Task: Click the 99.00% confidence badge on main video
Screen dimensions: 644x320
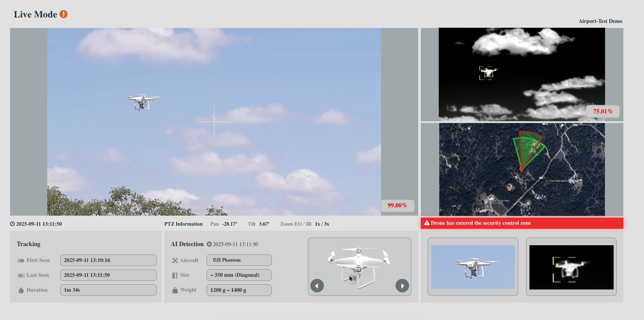Action: 397,205
